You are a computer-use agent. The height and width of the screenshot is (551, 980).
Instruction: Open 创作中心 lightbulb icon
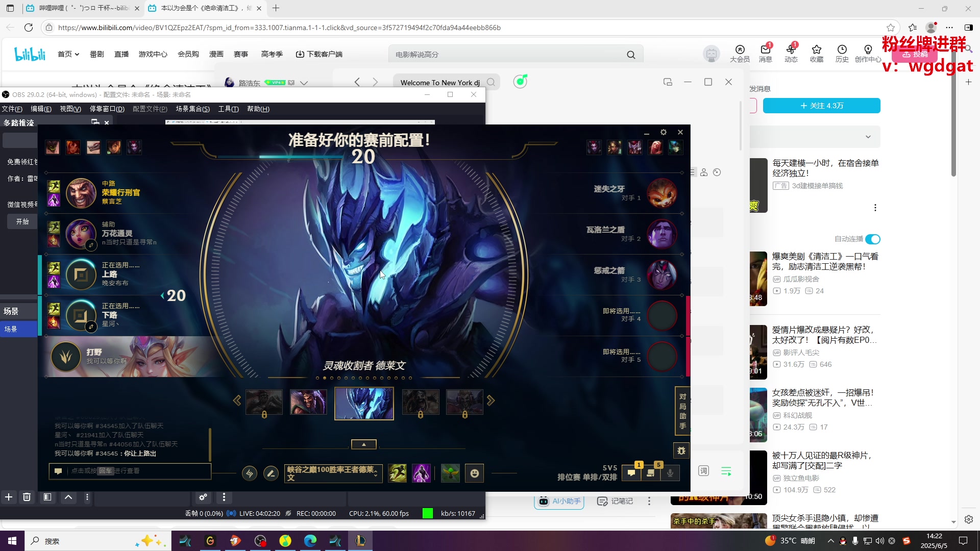coord(868,54)
